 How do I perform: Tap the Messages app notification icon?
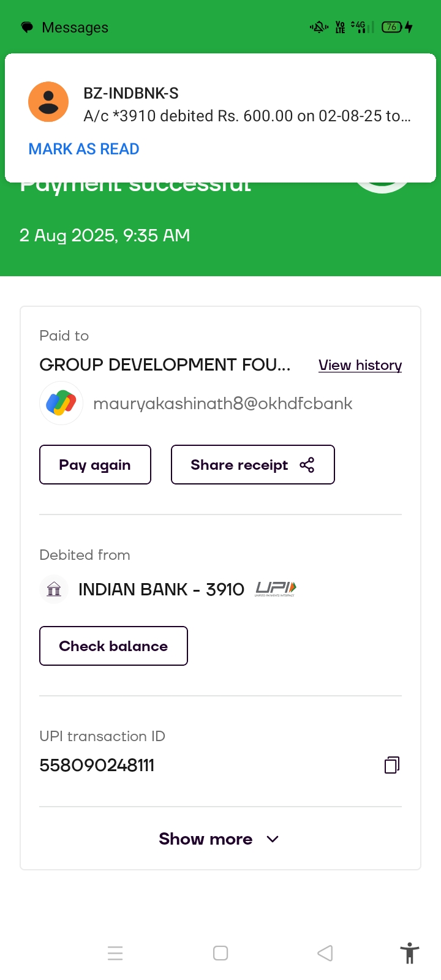click(27, 28)
